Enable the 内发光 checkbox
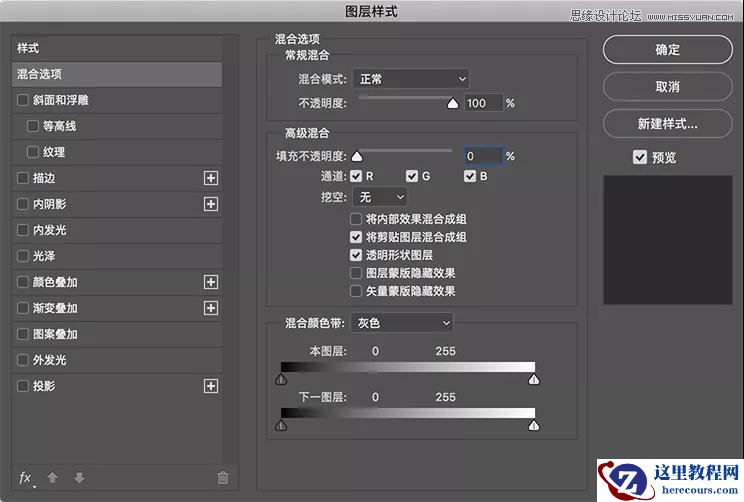Viewport: 744px width, 502px height. point(23,230)
